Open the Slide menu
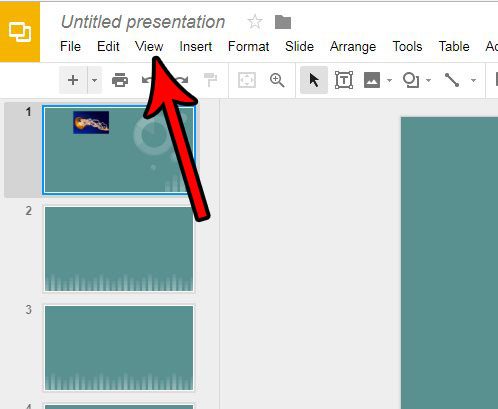This screenshot has width=498, height=409. point(299,46)
